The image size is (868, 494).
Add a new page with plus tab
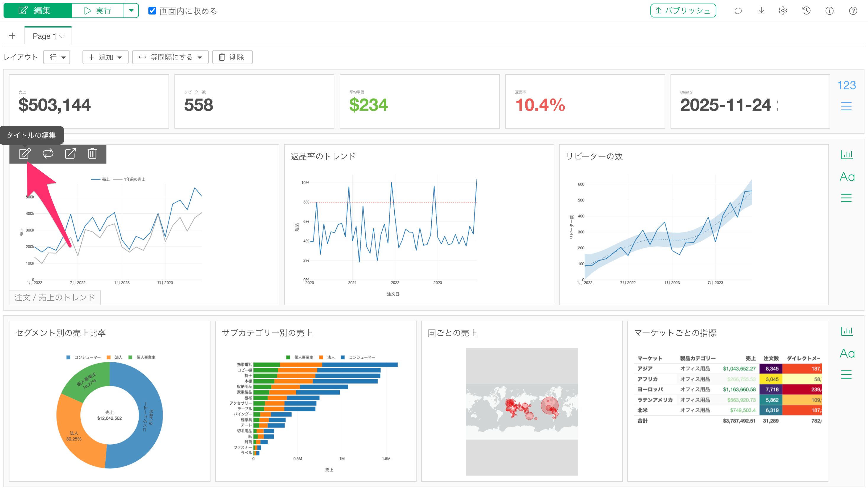(x=12, y=36)
